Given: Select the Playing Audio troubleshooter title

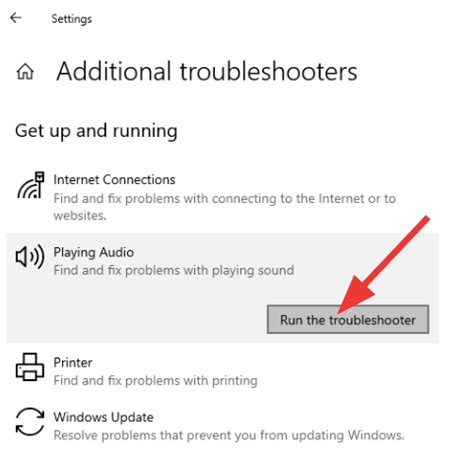Looking at the screenshot, I should click(x=94, y=252).
